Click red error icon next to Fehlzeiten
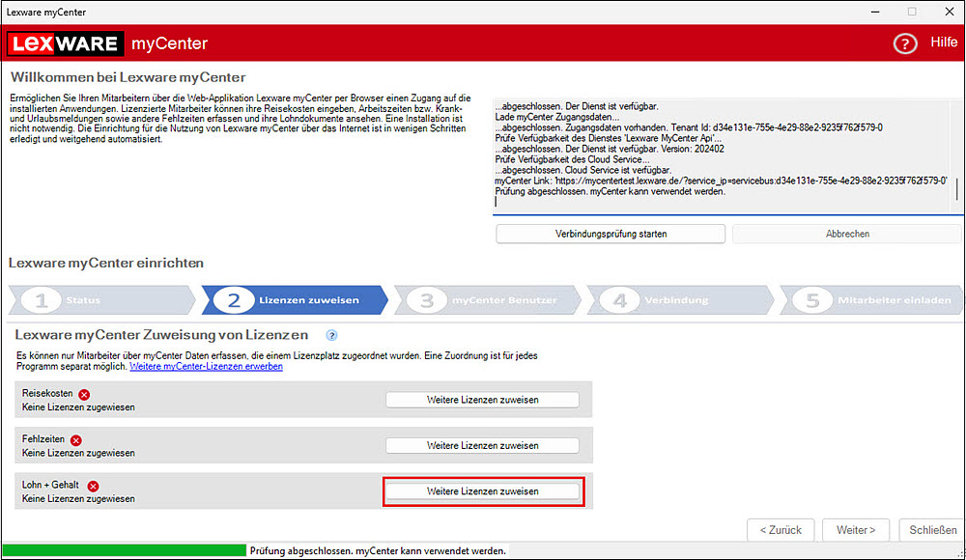This screenshot has width=966, height=560. coord(76,439)
